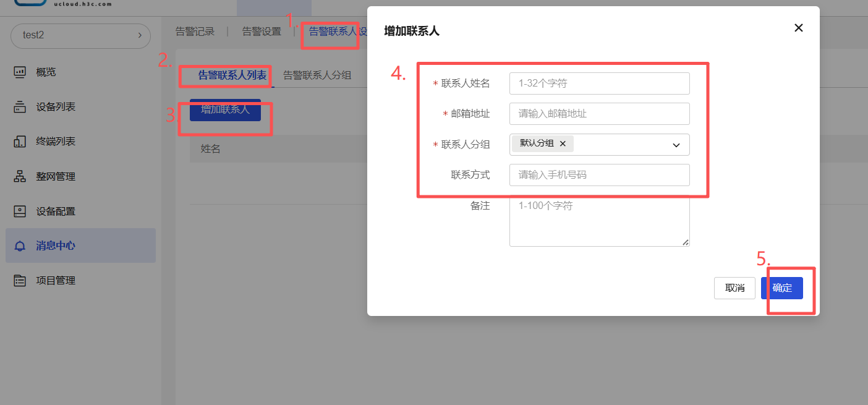The width and height of the screenshot is (868, 405).
Task: Click the remarks (备注) text area
Action: click(599, 221)
